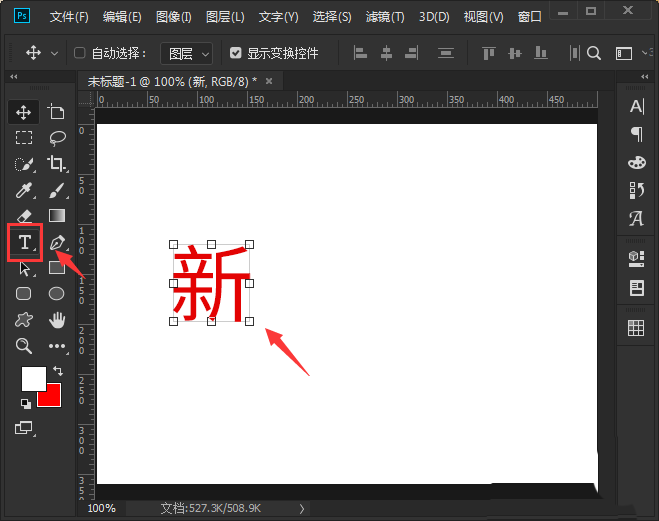Open the 文件(F) menu
The height and width of the screenshot is (521, 659).
coord(69,17)
